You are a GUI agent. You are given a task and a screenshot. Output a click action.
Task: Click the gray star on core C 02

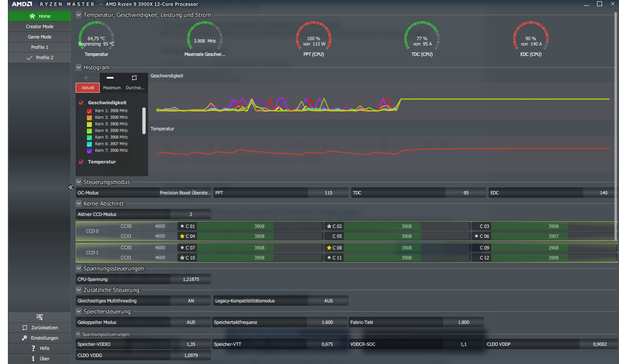tap(329, 226)
